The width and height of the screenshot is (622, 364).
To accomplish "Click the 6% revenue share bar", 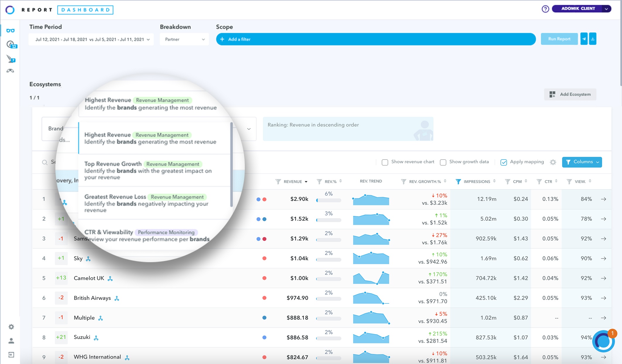I will tap(329, 200).
